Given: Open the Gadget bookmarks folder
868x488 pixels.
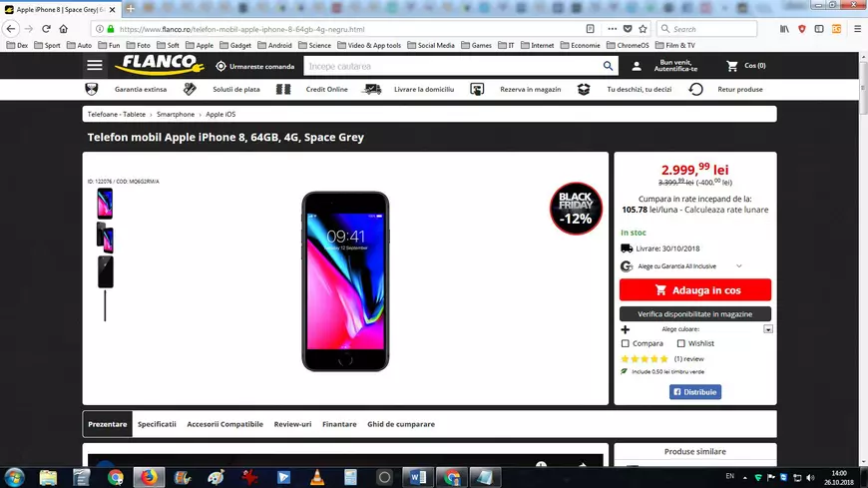Looking at the screenshot, I should 235,46.
